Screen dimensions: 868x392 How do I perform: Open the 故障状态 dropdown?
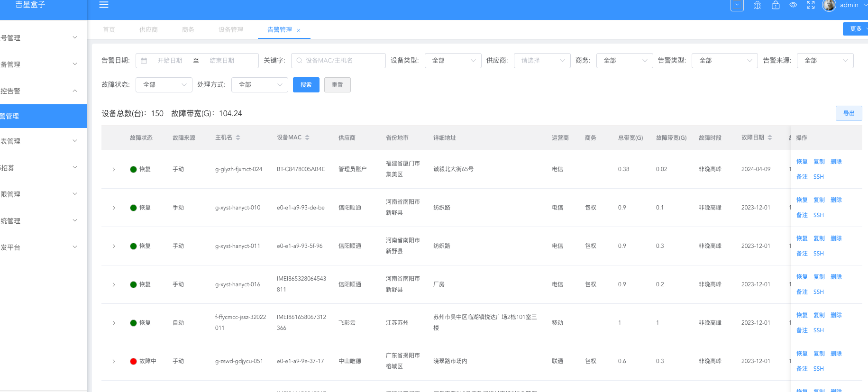tap(164, 85)
